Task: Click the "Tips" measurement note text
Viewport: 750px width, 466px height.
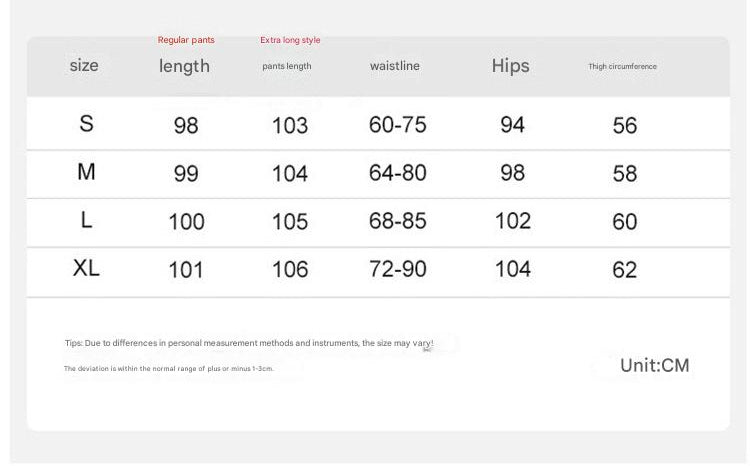Action: coord(249,343)
